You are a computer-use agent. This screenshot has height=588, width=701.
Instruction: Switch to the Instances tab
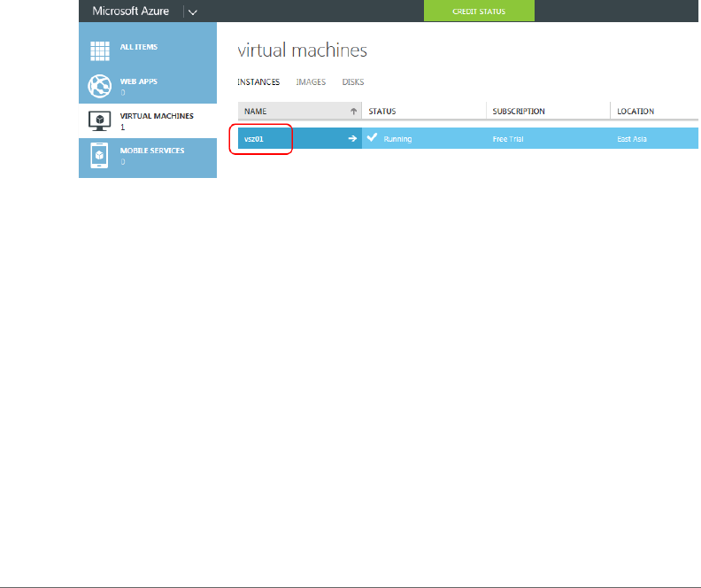click(x=258, y=82)
